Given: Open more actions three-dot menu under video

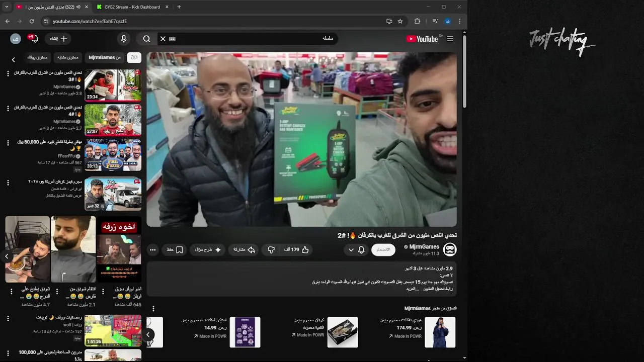Looking at the screenshot, I should click(x=153, y=250).
